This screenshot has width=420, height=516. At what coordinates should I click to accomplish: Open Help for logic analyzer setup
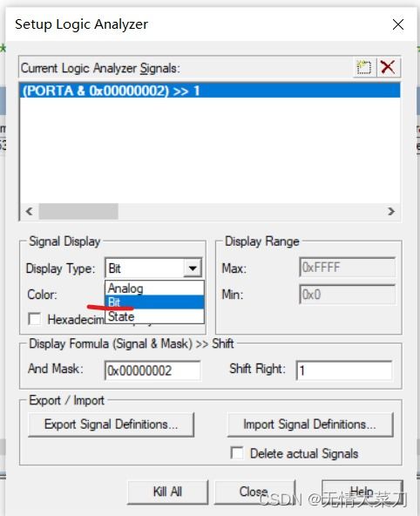pos(362,492)
